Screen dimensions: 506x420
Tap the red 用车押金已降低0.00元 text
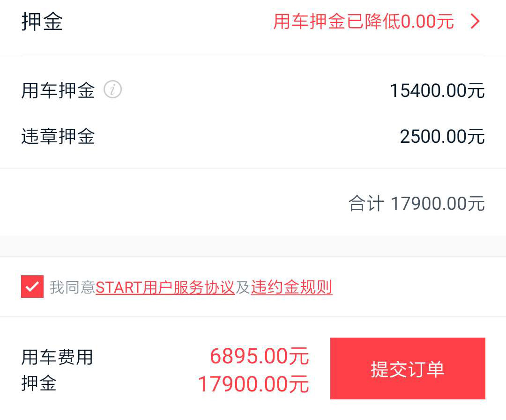pyautogui.click(x=364, y=22)
